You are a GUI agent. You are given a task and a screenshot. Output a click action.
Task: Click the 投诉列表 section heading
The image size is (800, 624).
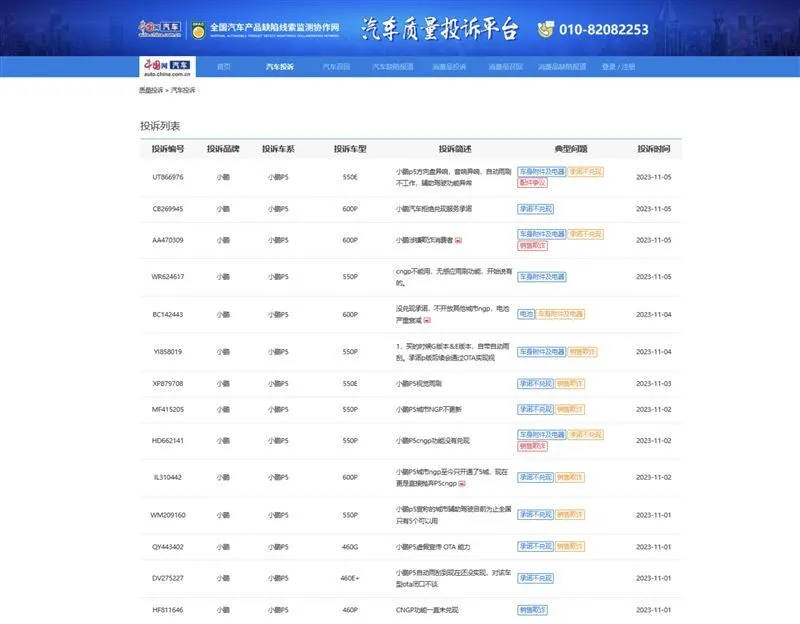point(160,126)
